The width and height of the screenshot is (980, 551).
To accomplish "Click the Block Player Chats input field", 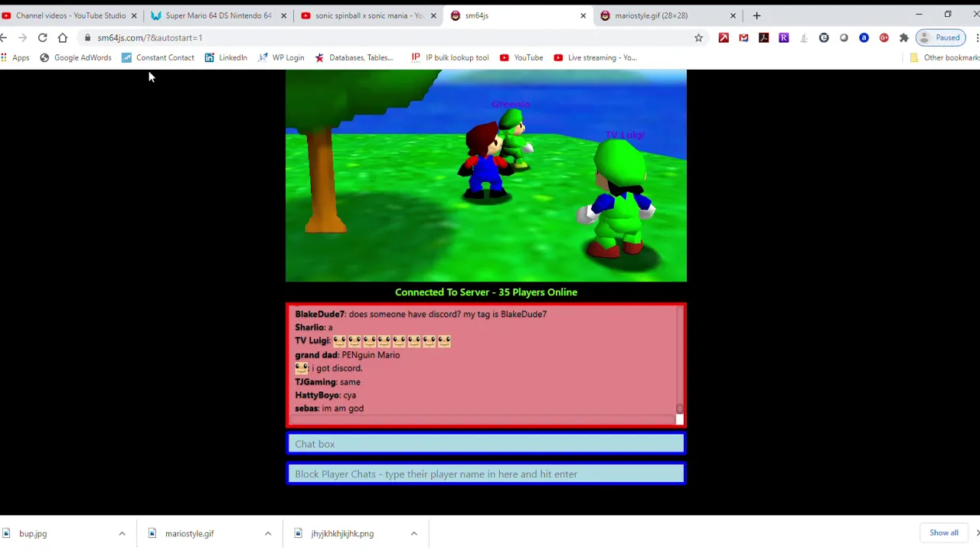I will point(486,474).
